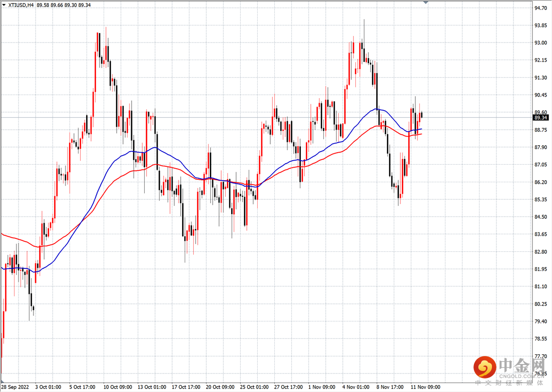Click the 3 Oct 01:00 time label
This screenshot has height=392, width=552.
[48, 387]
